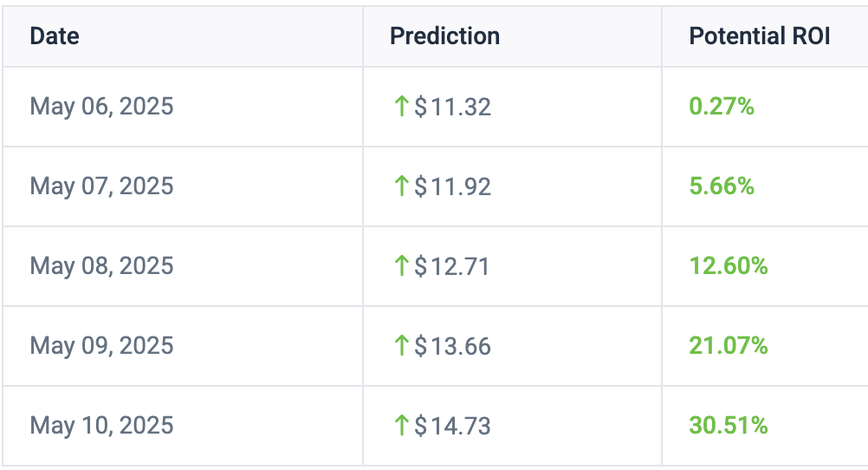This screenshot has width=868, height=470.
Task: Click the Prediction column header
Action: (x=444, y=36)
